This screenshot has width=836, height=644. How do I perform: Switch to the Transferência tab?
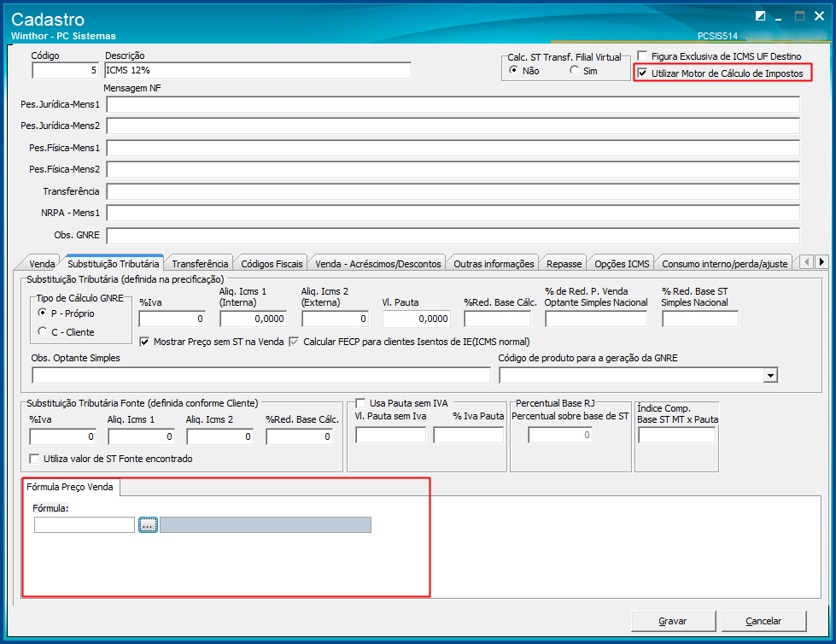tap(200, 263)
